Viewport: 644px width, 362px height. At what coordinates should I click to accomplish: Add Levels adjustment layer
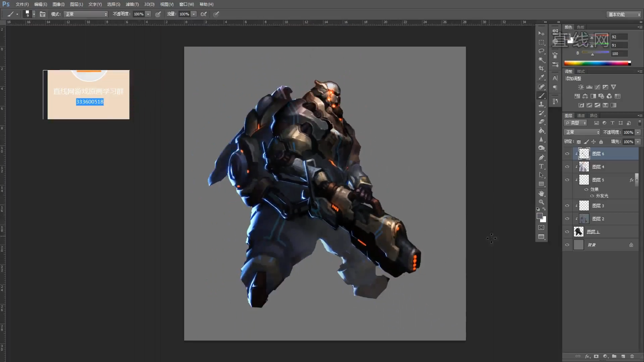point(589,87)
